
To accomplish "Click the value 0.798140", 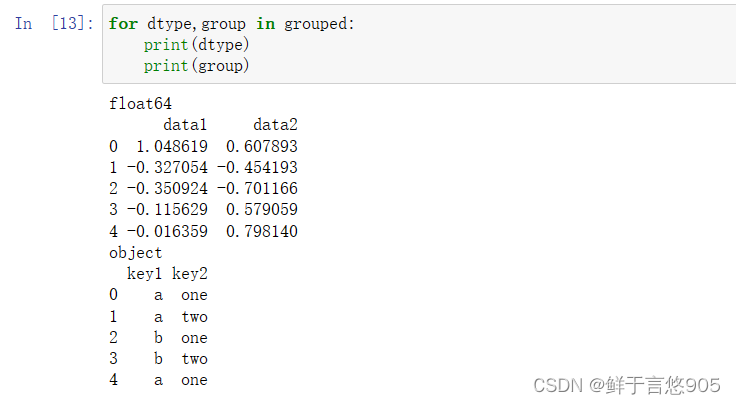I will pyautogui.click(x=262, y=231).
